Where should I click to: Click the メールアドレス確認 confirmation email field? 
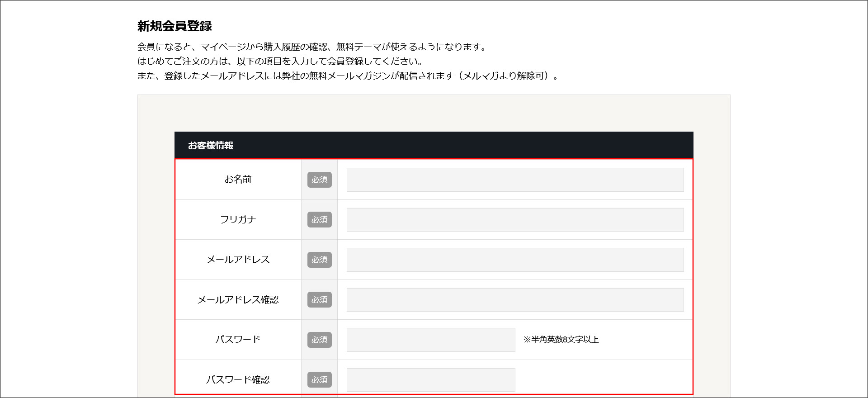[514, 299]
